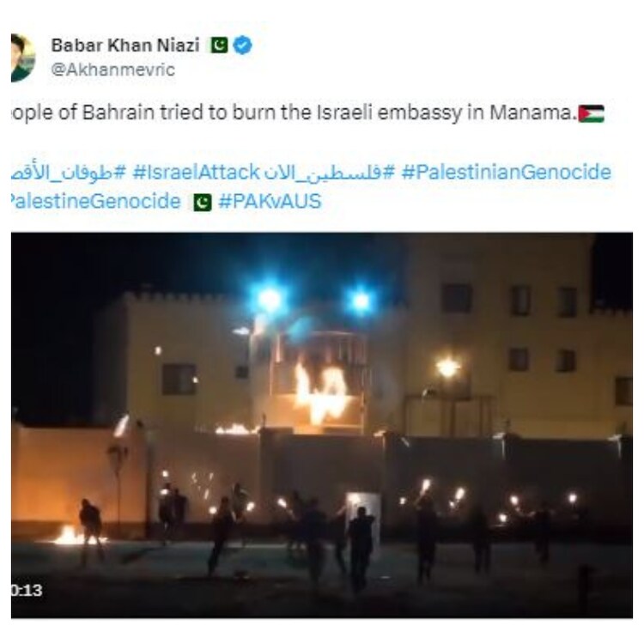Screen dimensions: 644x644
Task: Play the embedded night protest video
Action: pyautogui.click(x=322, y=425)
